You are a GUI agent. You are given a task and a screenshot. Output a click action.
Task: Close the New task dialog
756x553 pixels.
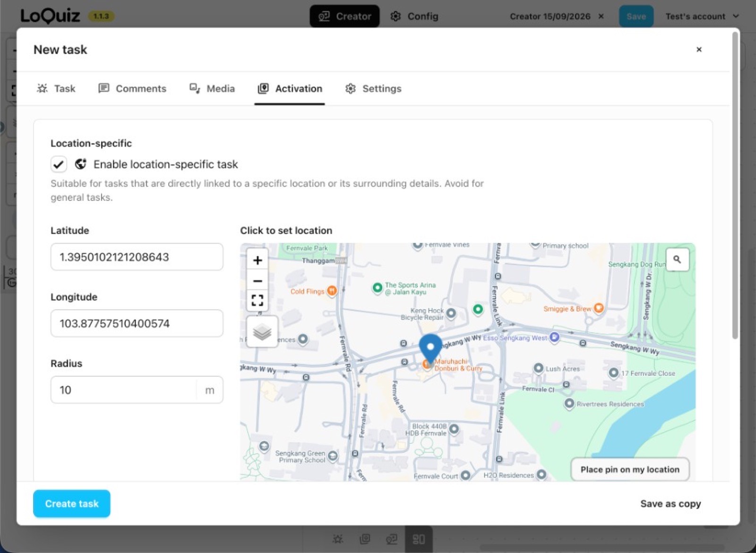[x=699, y=50]
